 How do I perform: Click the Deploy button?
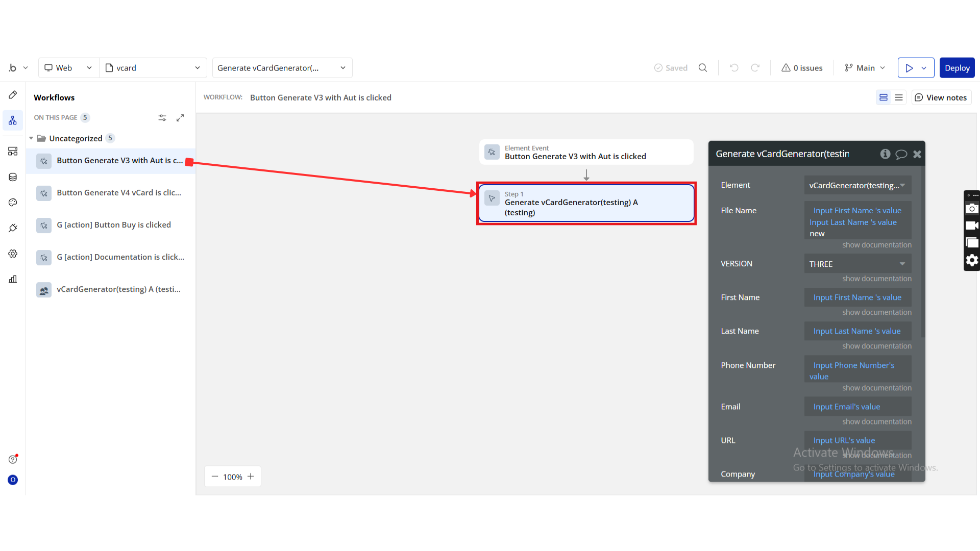point(957,68)
